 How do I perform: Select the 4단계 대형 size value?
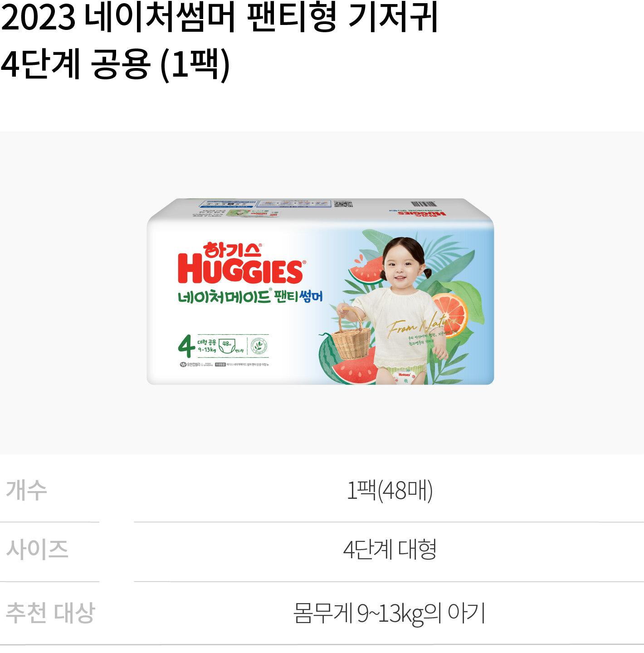pyautogui.click(x=390, y=549)
